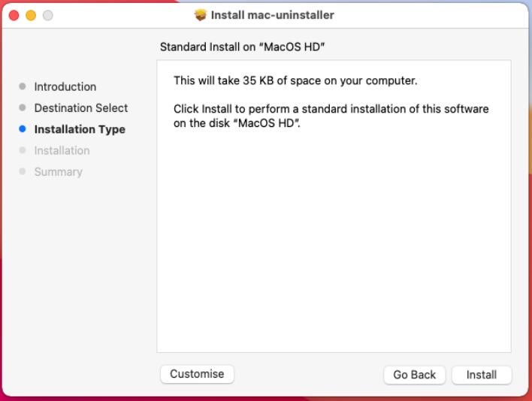Click the greyed-out Installation step

click(x=62, y=150)
